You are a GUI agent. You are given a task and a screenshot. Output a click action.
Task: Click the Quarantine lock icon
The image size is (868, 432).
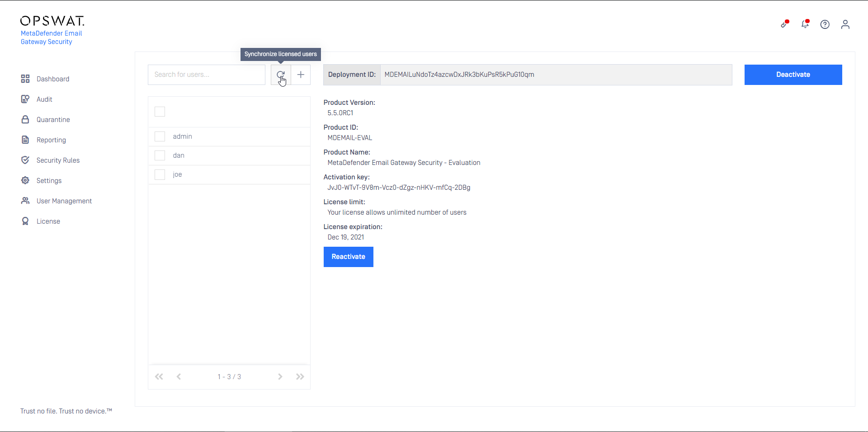pyautogui.click(x=25, y=119)
